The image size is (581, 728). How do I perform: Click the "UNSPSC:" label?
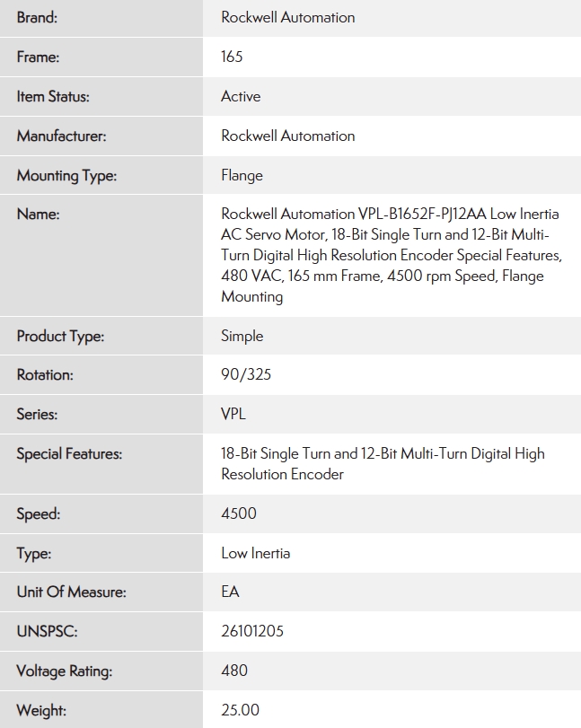47,631
